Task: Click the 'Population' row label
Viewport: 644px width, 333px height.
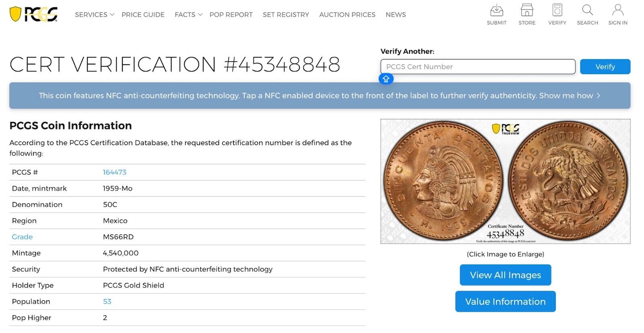Action: tap(31, 302)
